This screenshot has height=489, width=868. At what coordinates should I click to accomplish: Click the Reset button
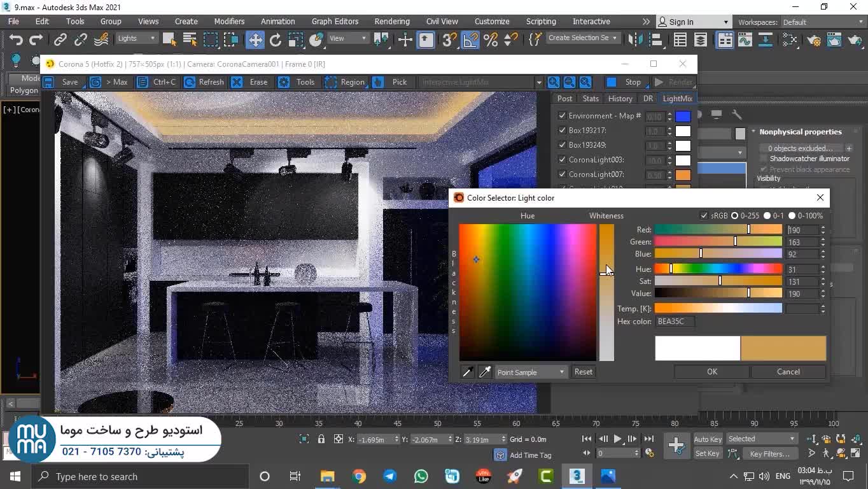coord(583,372)
